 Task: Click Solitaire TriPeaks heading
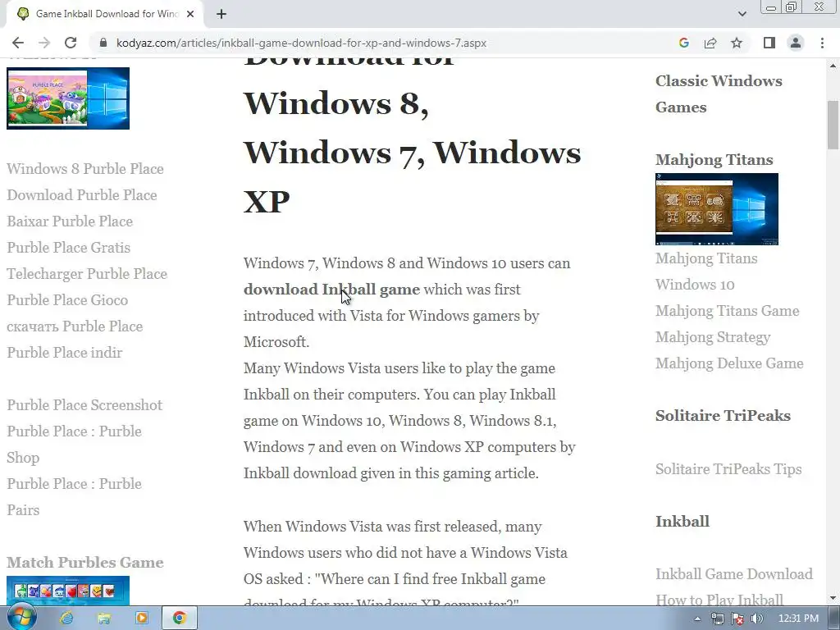point(724,416)
